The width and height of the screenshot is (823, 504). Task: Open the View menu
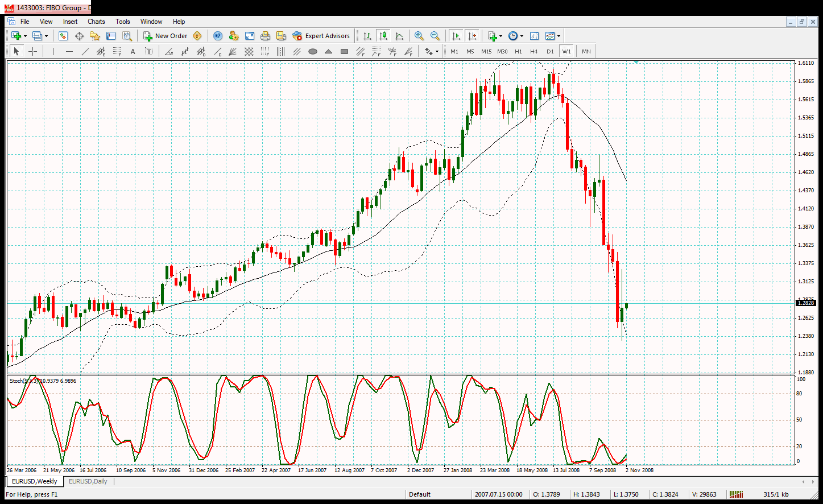(46, 22)
